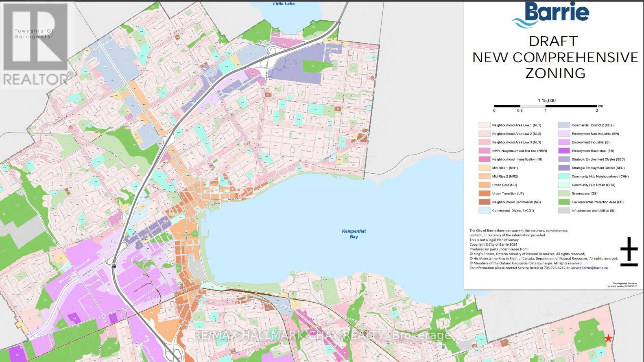The image size is (644, 362).
Task: Select the Neighbourhood Area Low 1 swatch
Action: point(484,125)
